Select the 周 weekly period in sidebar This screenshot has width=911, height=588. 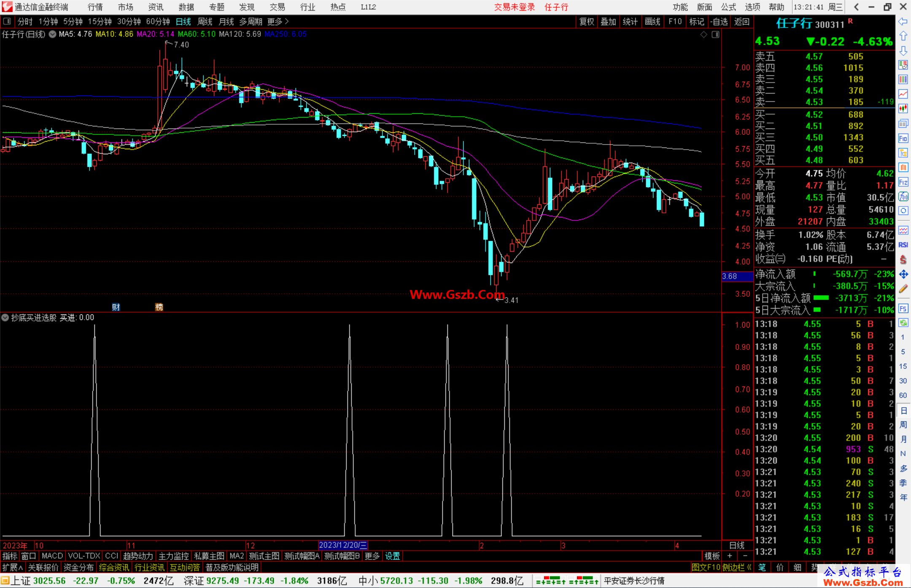click(903, 425)
